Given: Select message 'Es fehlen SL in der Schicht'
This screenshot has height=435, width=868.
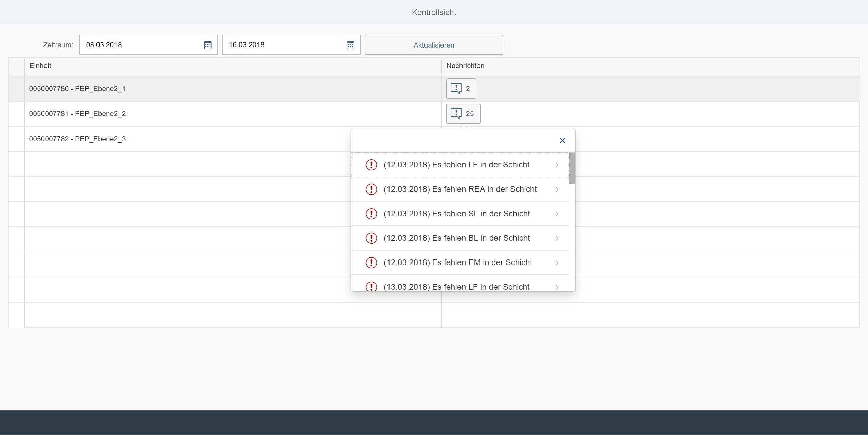Looking at the screenshot, I should coord(456,214).
